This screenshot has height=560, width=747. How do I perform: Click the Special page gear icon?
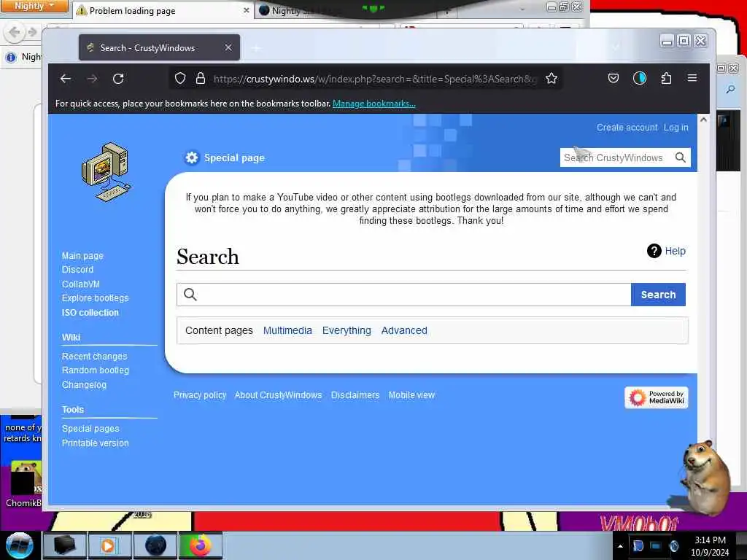(x=192, y=157)
